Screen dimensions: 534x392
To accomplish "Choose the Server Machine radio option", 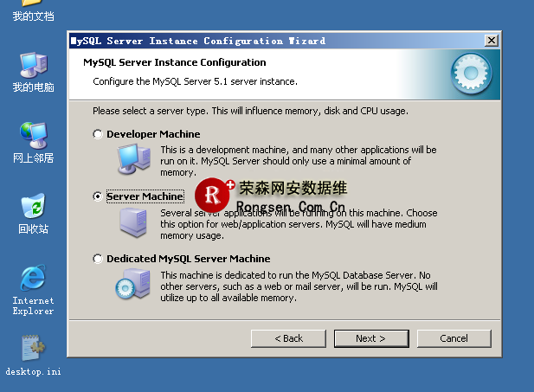I will 98,197.
